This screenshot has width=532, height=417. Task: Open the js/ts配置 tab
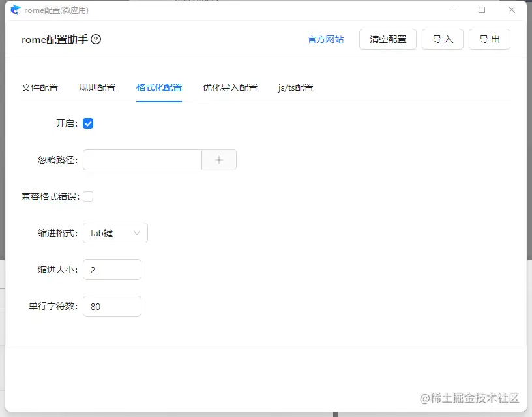tap(295, 87)
